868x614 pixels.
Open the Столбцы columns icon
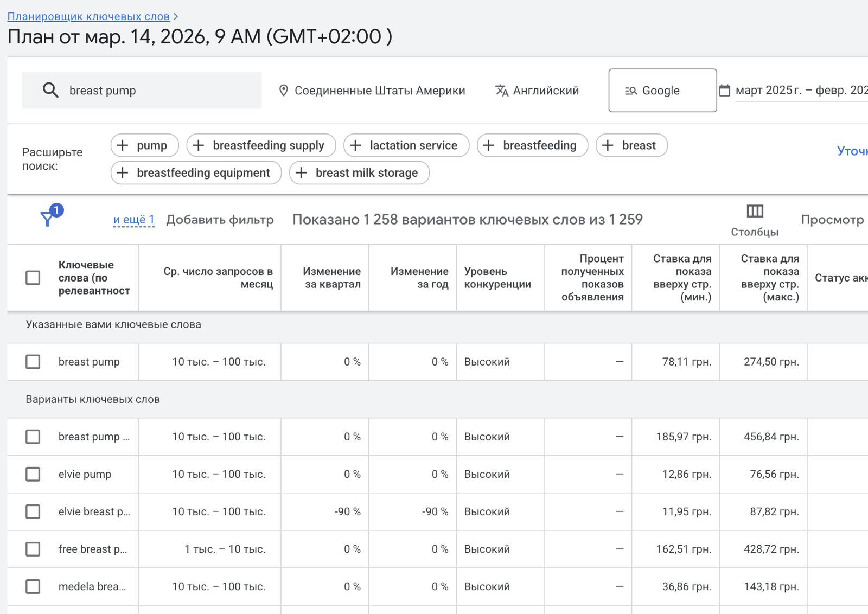(x=755, y=211)
